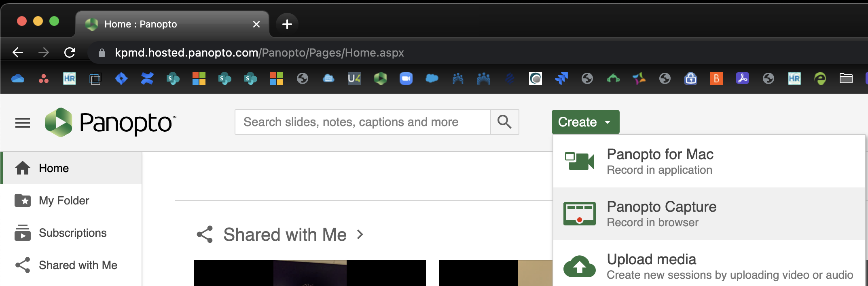Open Shared with Me sidebar item
Image resolution: width=868 pixels, height=286 pixels.
pyautogui.click(x=72, y=265)
